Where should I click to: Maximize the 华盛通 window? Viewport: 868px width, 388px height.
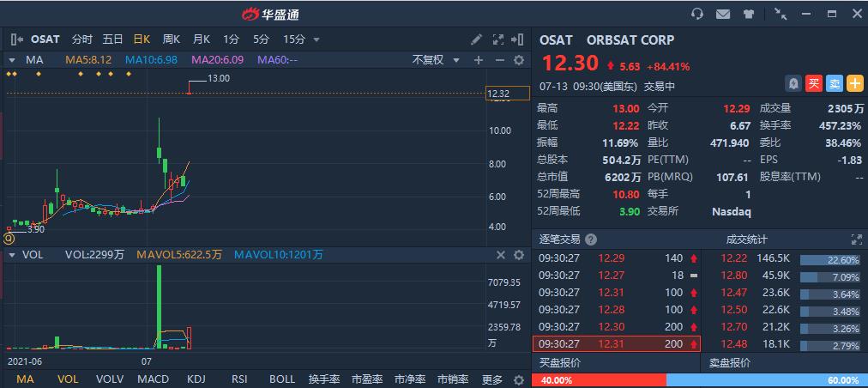(832, 14)
